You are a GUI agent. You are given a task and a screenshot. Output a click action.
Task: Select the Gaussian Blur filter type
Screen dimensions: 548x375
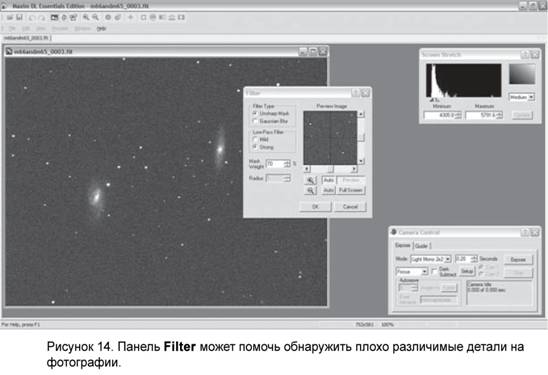coord(255,121)
